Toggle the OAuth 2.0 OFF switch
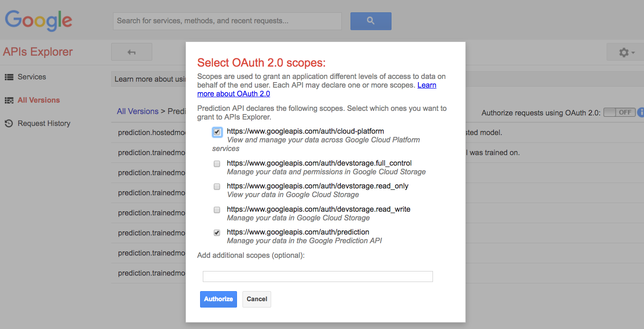 tap(619, 112)
